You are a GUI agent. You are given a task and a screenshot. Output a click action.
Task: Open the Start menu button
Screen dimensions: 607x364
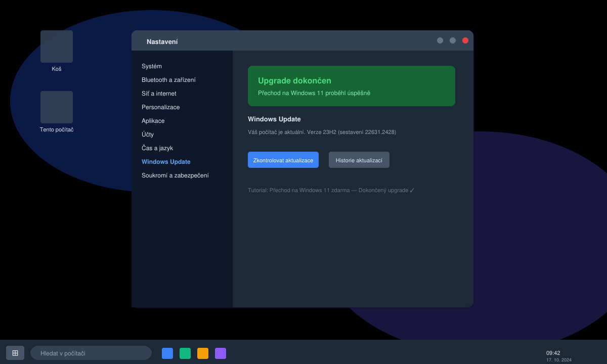15,353
